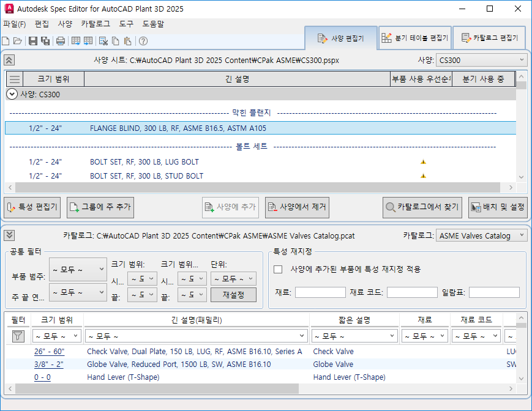This screenshot has width=532, height=411.
Task: Open the 편집 menu
Action: point(42,24)
